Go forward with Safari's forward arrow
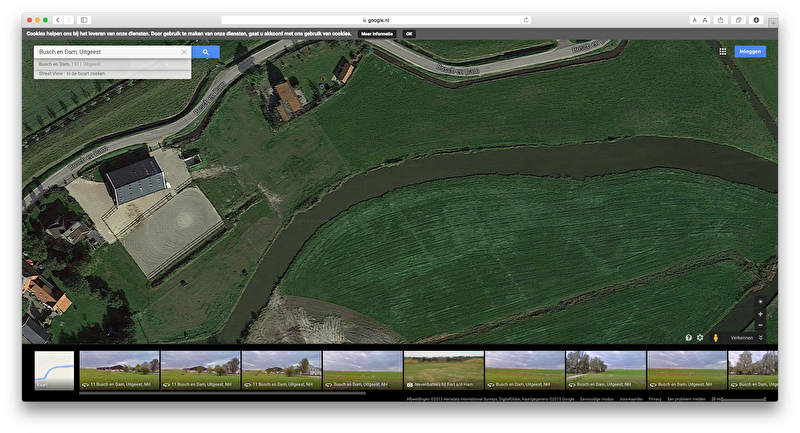This screenshot has height=433, width=800. 68,20
